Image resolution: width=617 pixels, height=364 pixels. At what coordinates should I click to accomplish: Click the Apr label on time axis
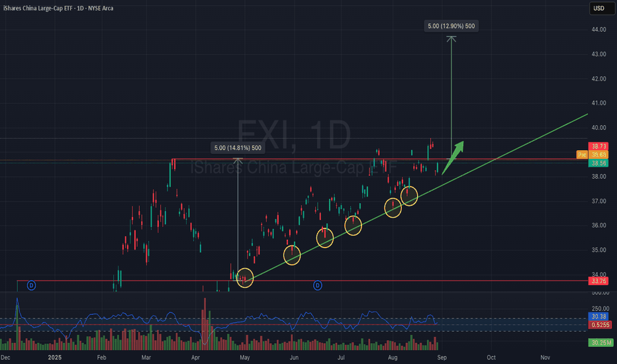pyautogui.click(x=195, y=357)
